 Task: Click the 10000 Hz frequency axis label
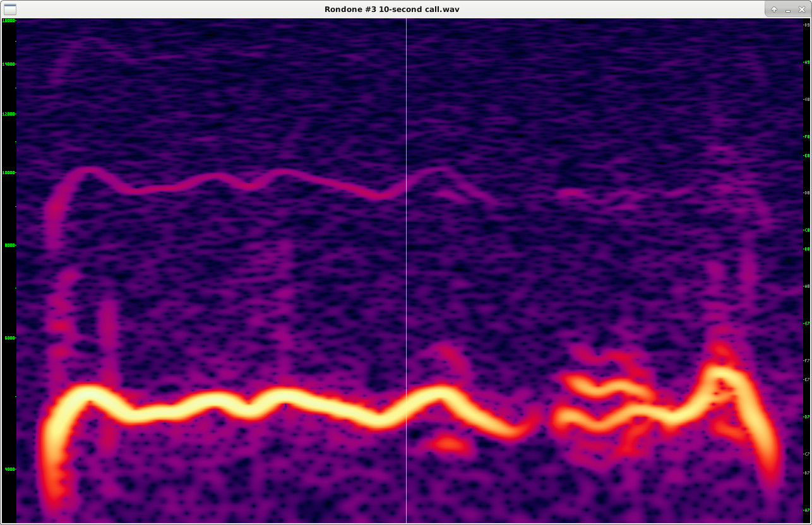pyautogui.click(x=9, y=172)
